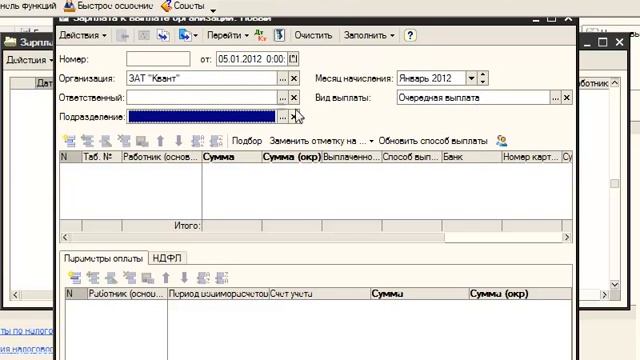Add a row in the Параметры оплаты table
The width and height of the screenshot is (640, 360).
(74, 278)
